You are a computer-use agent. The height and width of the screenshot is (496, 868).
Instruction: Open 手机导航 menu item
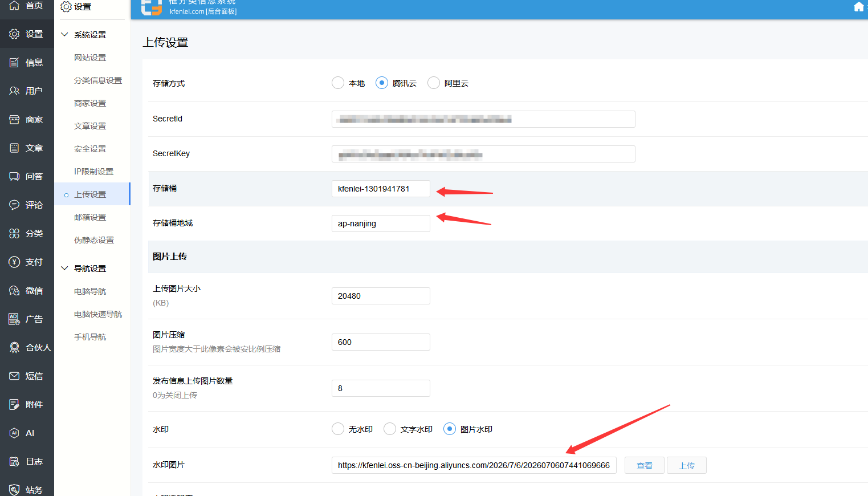coord(90,337)
